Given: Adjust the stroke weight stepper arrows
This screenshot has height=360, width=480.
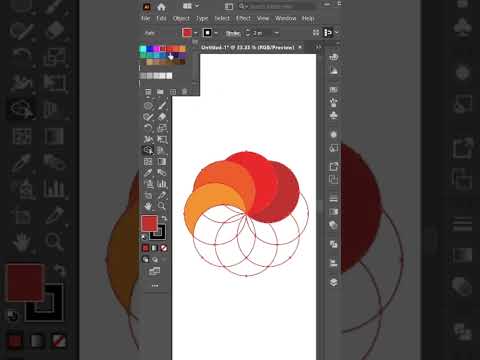Looking at the screenshot, I should pos(248,33).
